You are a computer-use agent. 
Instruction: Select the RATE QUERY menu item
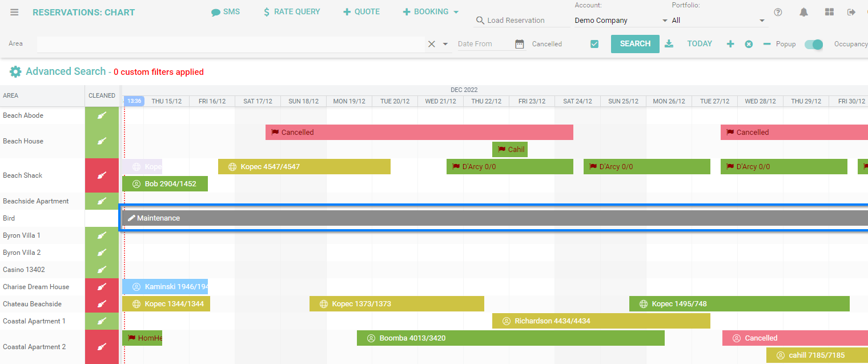(x=292, y=11)
